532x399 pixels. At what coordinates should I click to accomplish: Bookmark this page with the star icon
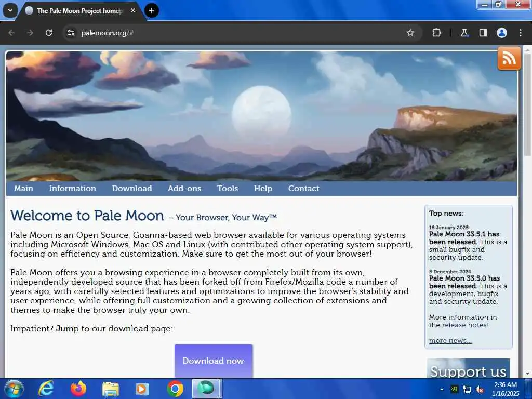(410, 33)
